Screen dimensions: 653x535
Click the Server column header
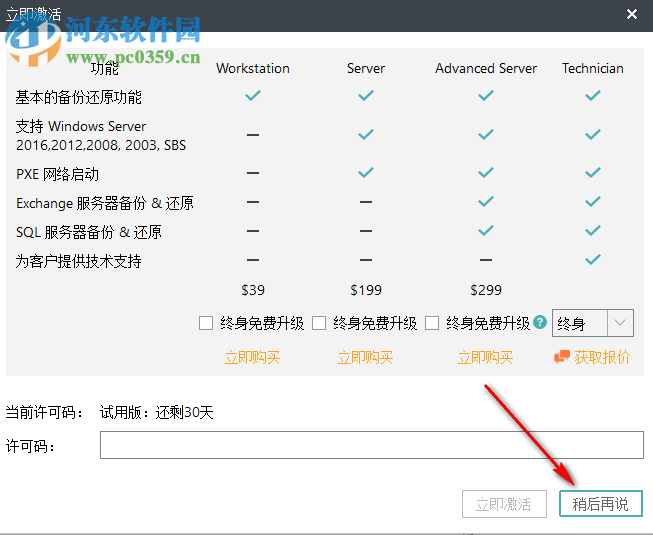tap(366, 68)
